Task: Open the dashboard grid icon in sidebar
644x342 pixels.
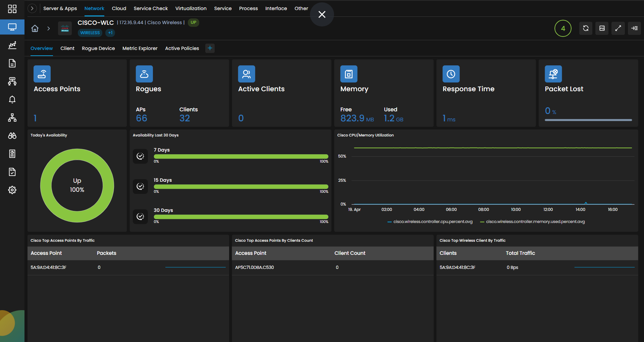Action: click(x=12, y=9)
